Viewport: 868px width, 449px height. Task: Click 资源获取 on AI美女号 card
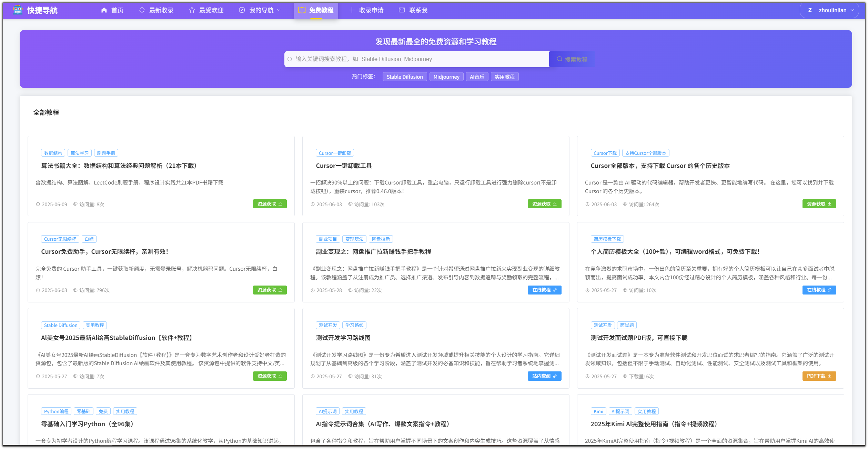point(270,376)
